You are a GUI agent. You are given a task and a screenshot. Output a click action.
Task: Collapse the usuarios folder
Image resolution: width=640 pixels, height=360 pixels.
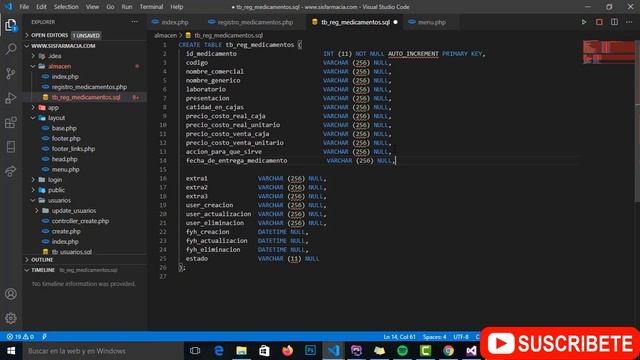[x=59, y=200]
